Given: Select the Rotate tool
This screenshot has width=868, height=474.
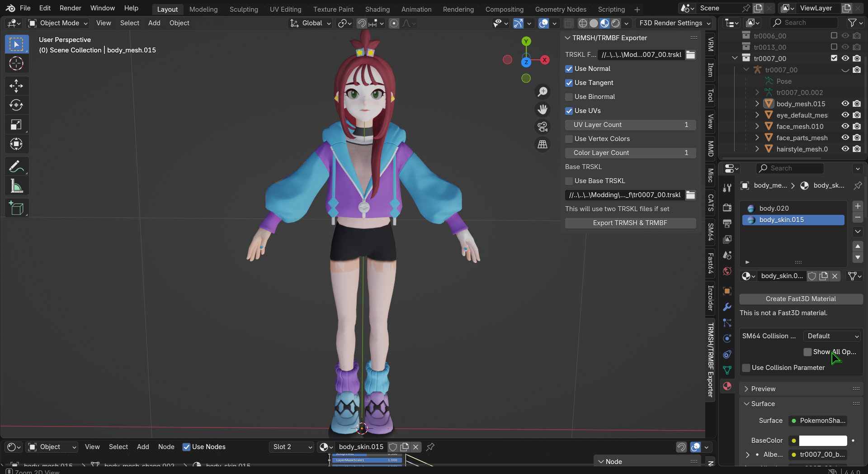Looking at the screenshot, I should [x=17, y=105].
